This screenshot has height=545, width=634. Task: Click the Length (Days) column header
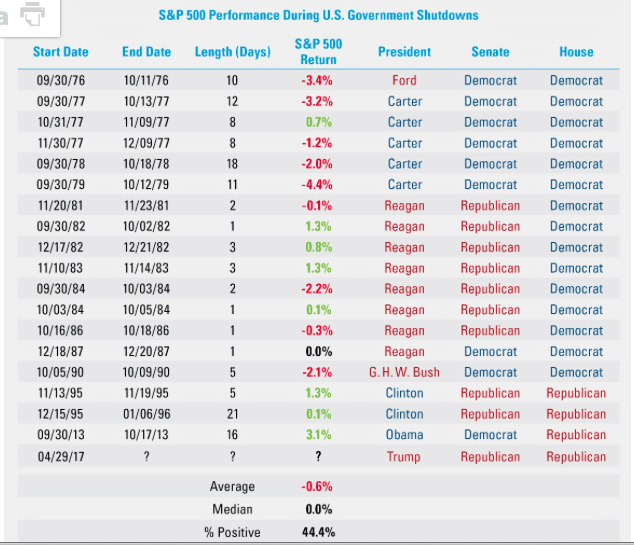pos(232,52)
